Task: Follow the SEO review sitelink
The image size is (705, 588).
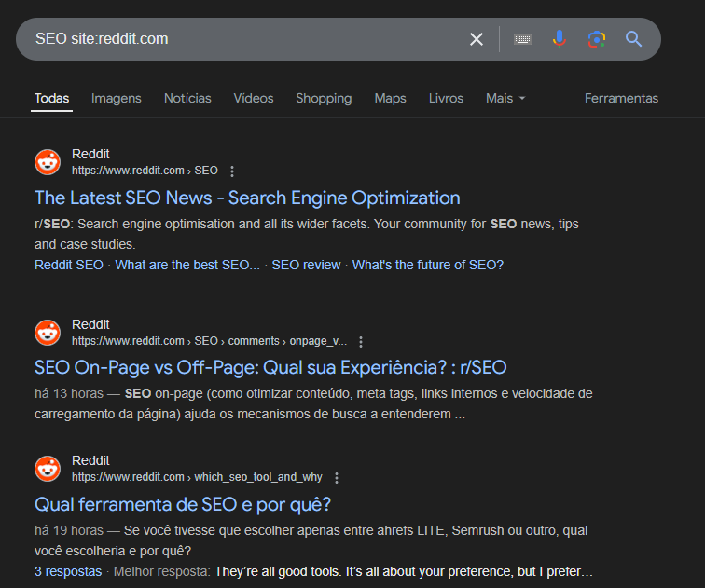Action: tap(306, 265)
